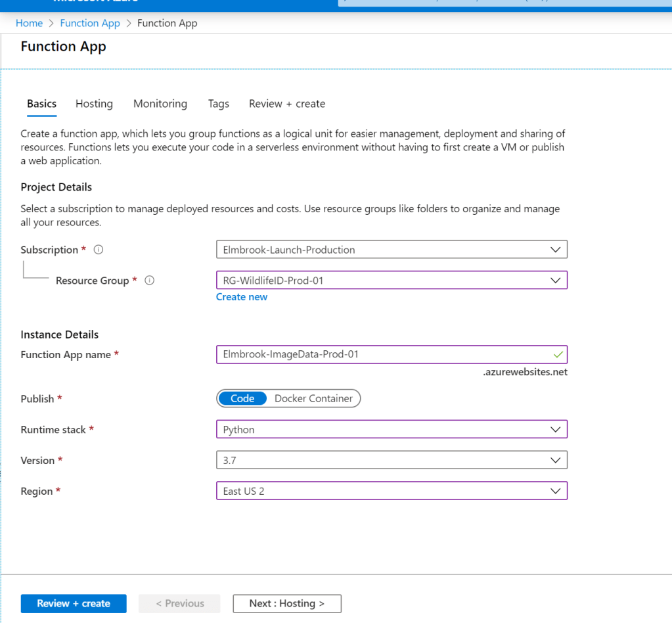Click the Resource Group info icon

(x=149, y=281)
